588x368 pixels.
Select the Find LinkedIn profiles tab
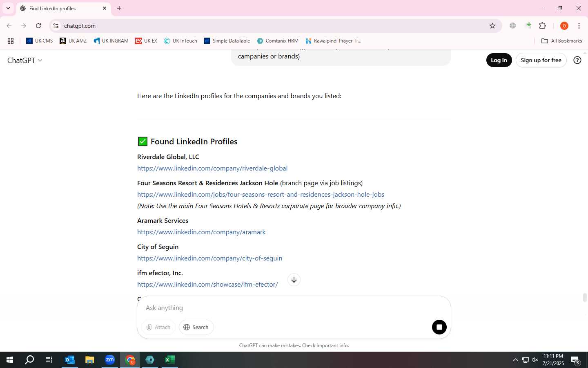click(64, 8)
